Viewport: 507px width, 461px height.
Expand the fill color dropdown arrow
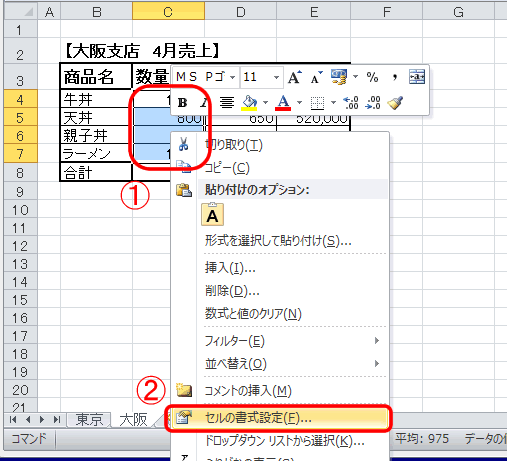click(266, 103)
